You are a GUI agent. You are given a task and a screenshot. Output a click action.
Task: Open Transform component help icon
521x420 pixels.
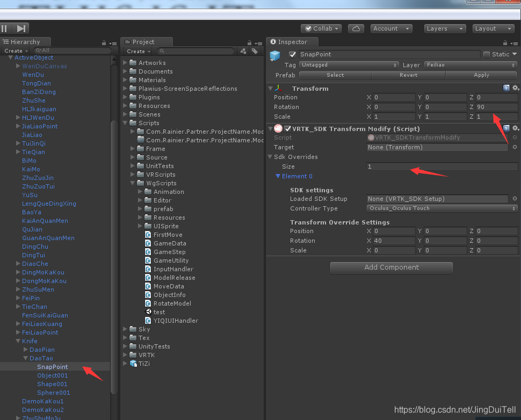(506, 88)
